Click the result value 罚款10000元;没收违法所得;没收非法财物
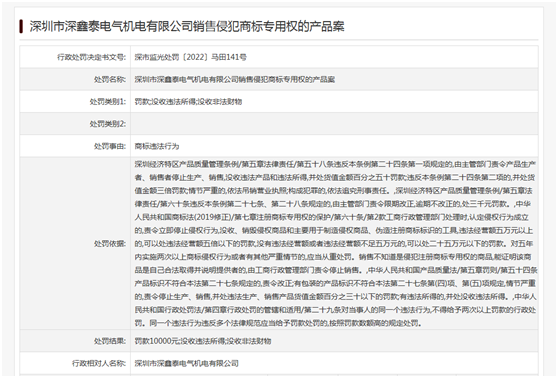558x378 pixels. [203, 341]
